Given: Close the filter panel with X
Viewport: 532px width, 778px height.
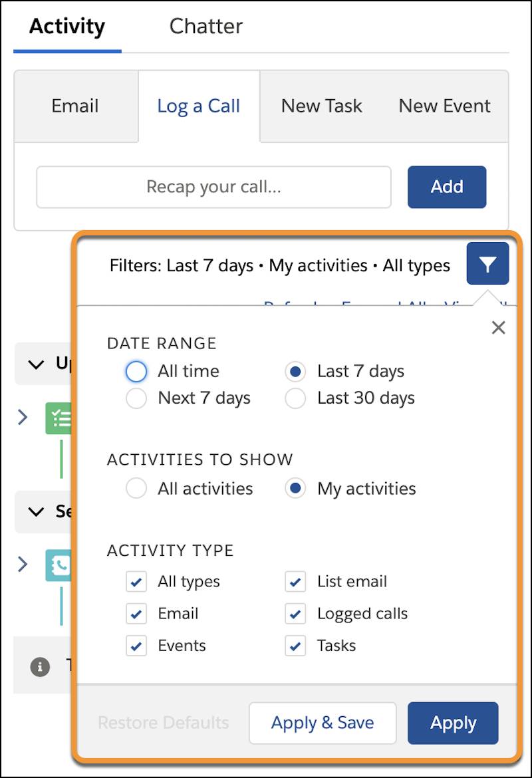Looking at the screenshot, I should click(x=498, y=327).
